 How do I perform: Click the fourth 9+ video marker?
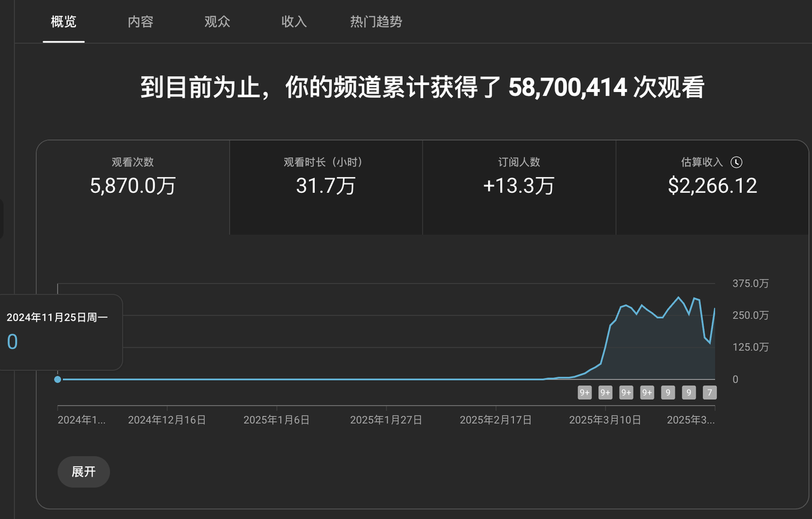click(647, 393)
